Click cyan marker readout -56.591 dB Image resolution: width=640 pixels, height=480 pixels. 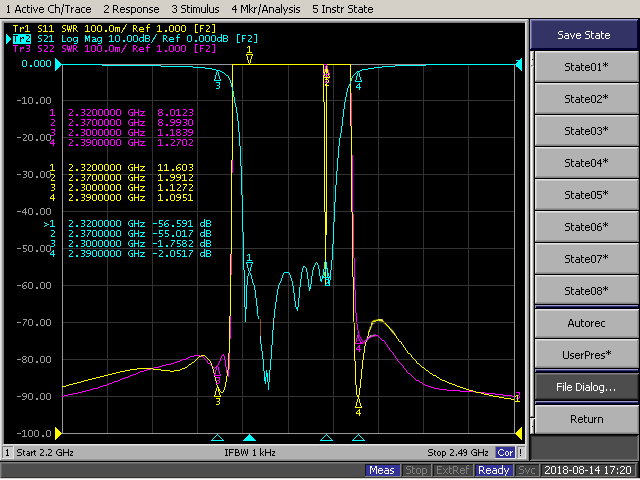pyautogui.click(x=182, y=224)
